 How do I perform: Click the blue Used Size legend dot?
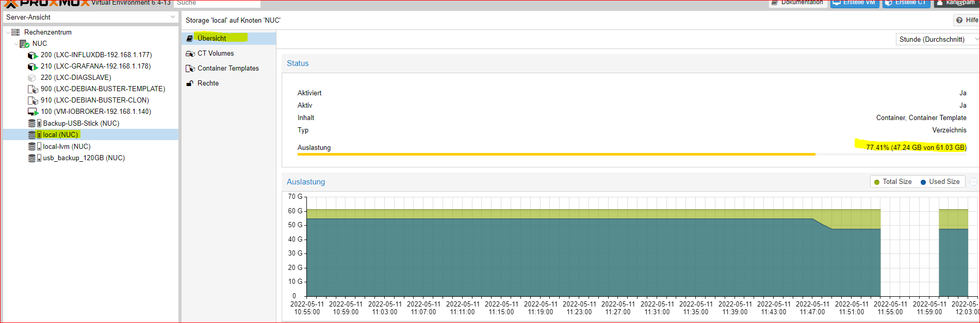pos(923,182)
